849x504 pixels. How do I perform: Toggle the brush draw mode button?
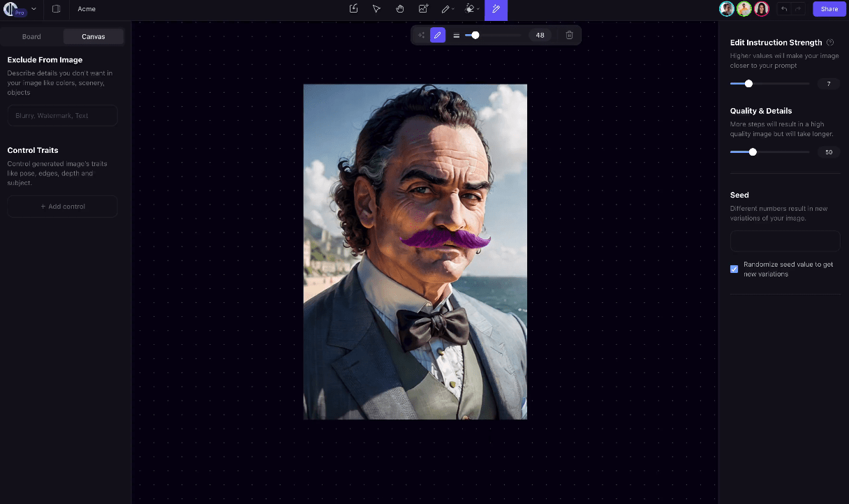(x=438, y=35)
